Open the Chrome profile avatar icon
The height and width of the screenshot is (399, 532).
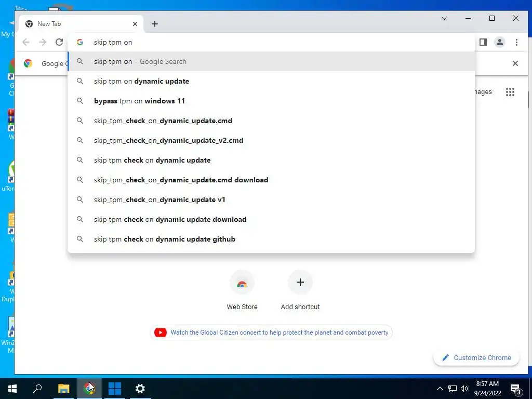click(x=500, y=42)
